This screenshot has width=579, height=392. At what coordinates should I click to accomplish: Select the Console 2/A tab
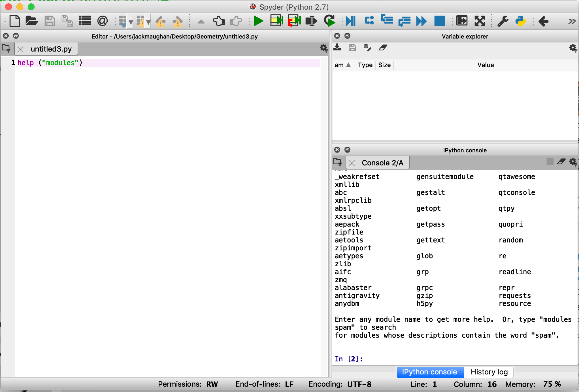(x=383, y=163)
